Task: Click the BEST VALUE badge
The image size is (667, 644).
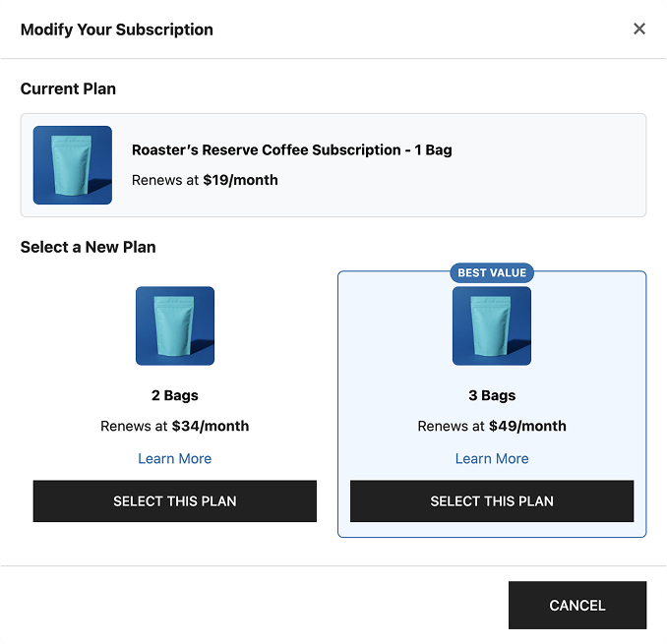Action: (x=492, y=272)
